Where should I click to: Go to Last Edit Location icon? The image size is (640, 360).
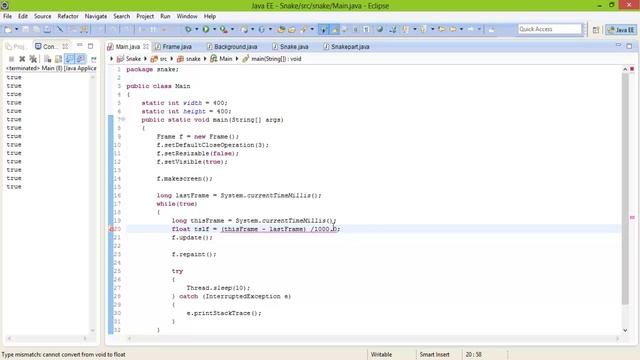point(442,29)
